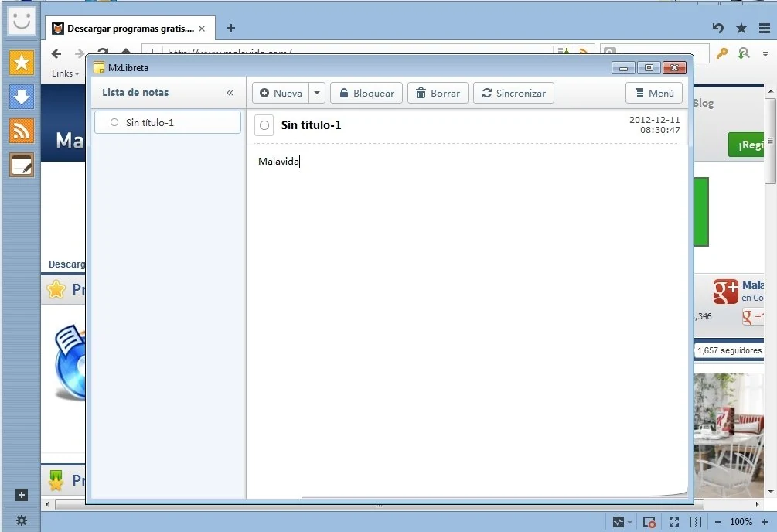The width and height of the screenshot is (777, 532).
Task: Click the 1,657 seguidores text
Action: click(729, 350)
